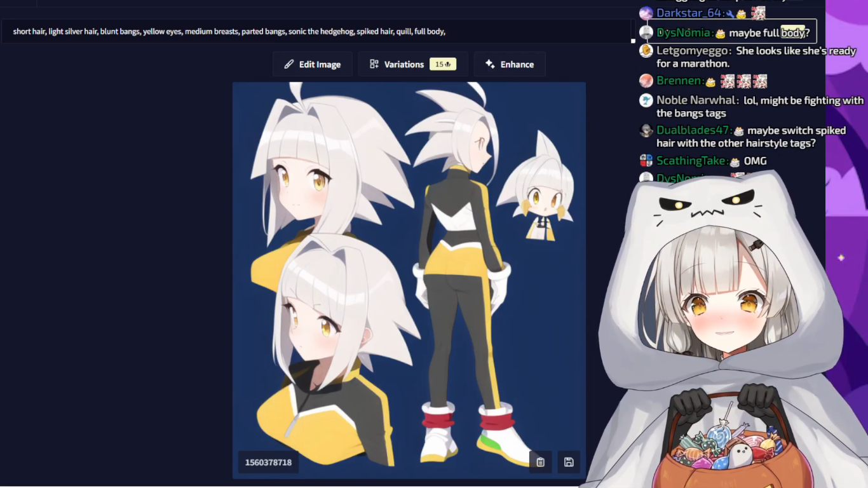Image resolution: width=868 pixels, height=488 pixels.
Task: Click Letgomyeggo's chat avatar
Action: point(646,51)
